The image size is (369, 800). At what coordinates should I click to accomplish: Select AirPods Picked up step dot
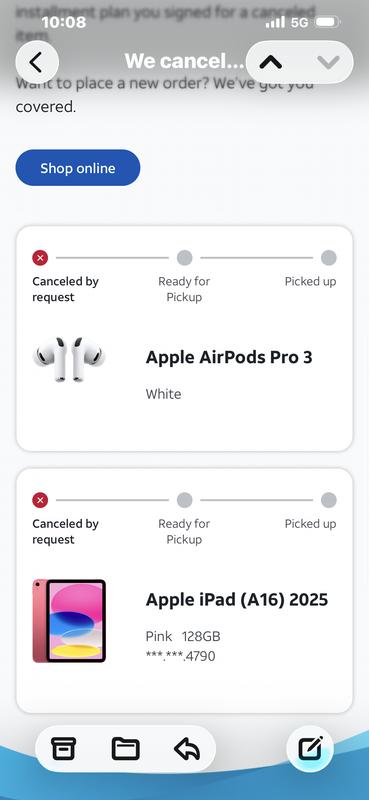click(x=329, y=258)
